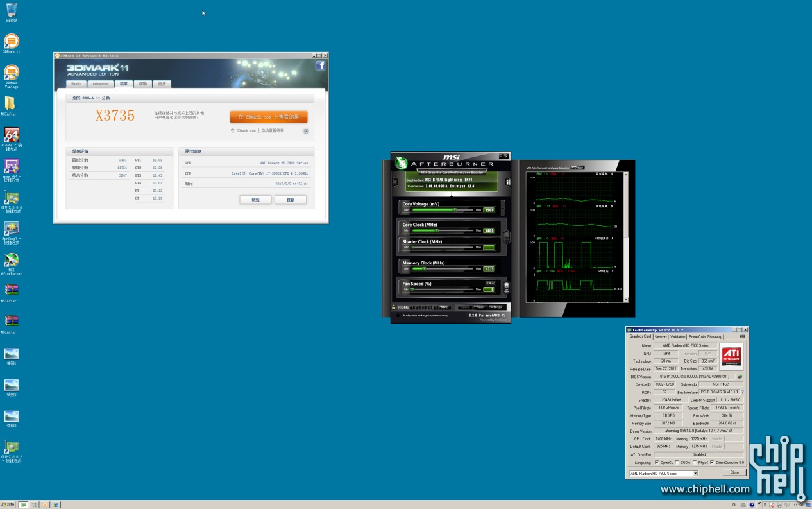Toggle the profile lock icon in Afterburner
This screenshot has width=812, height=509.
coord(394,307)
